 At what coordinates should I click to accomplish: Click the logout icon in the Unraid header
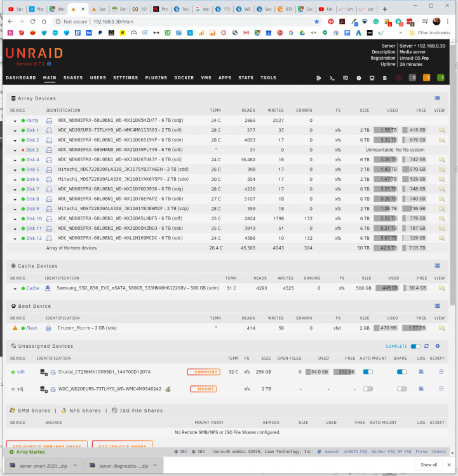click(318, 78)
